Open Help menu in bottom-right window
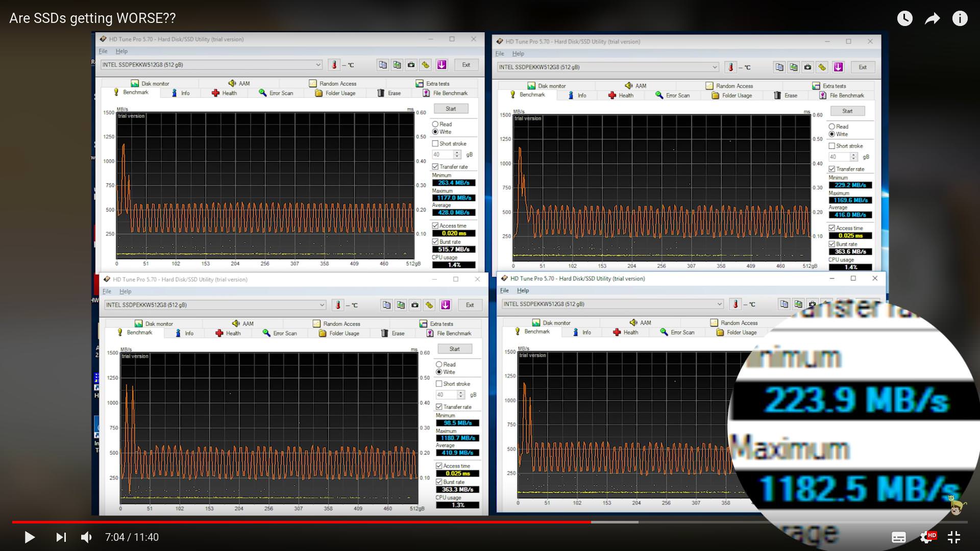The image size is (980, 551). tap(523, 290)
